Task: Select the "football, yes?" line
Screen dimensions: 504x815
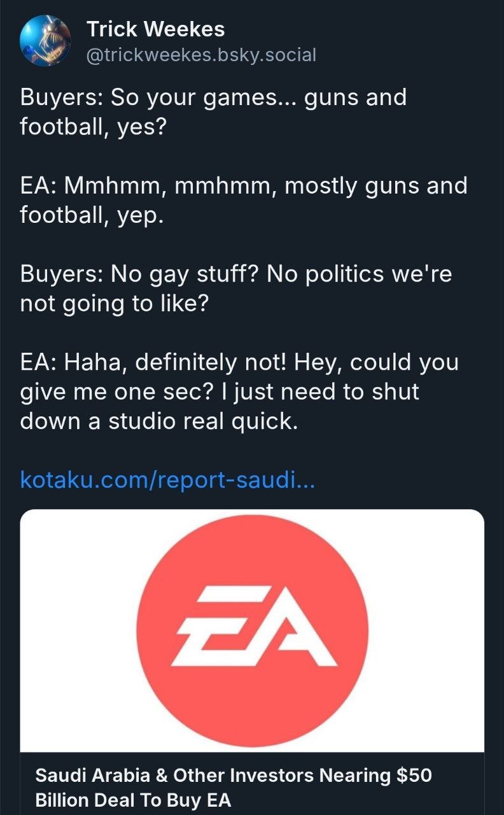Action: tap(93, 127)
